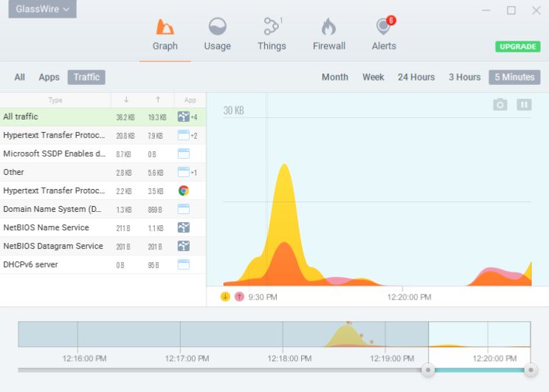This screenshot has height=392, width=549.
Task: Click the network icon in All traffic row
Action: pos(184,117)
